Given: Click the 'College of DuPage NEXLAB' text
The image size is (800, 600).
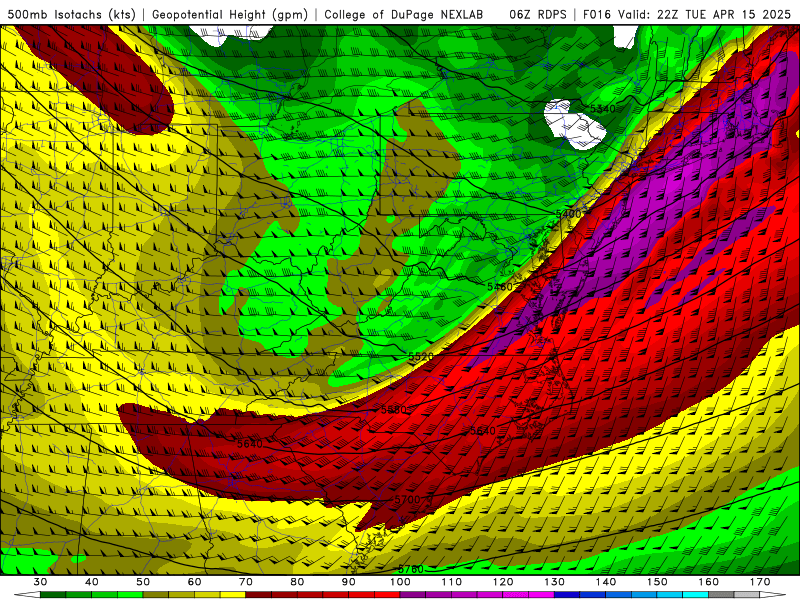Looking at the screenshot, I should click(x=404, y=14).
